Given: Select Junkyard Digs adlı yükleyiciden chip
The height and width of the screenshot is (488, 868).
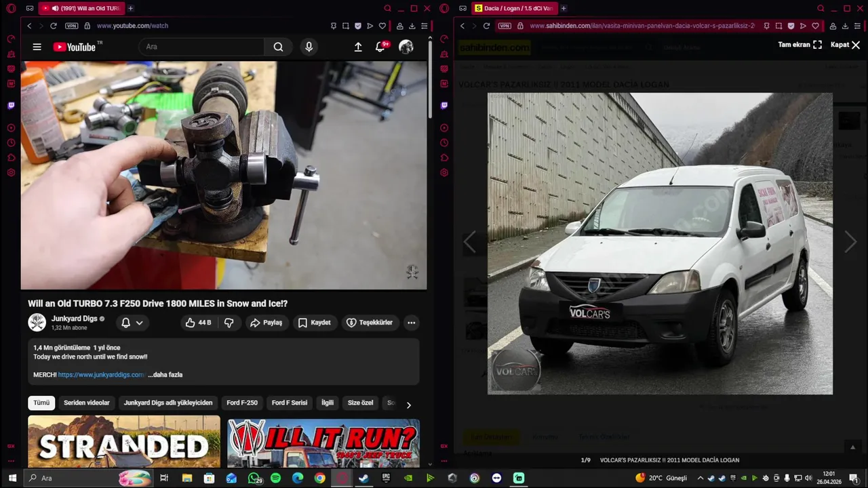Looking at the screenshot, I should point(168,403).
